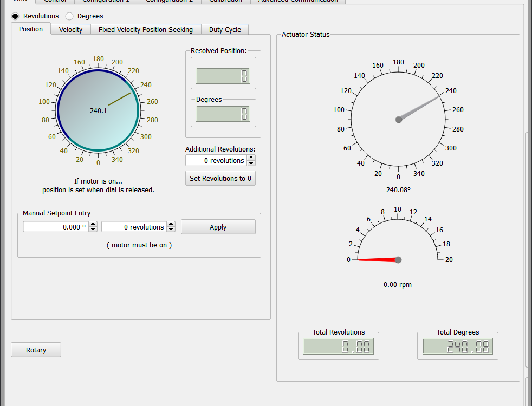Click the 0 mark on position dial

click(99, 163)
